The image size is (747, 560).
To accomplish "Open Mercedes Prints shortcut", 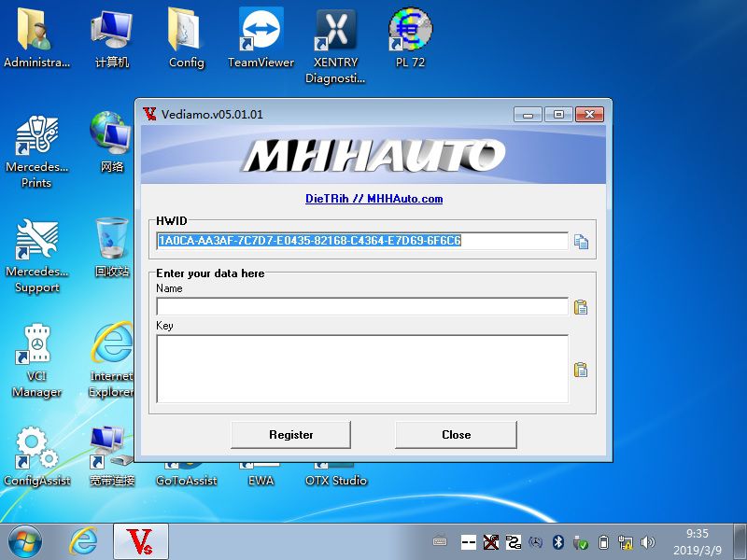I will pyautogui.click(x=36, y=151).
